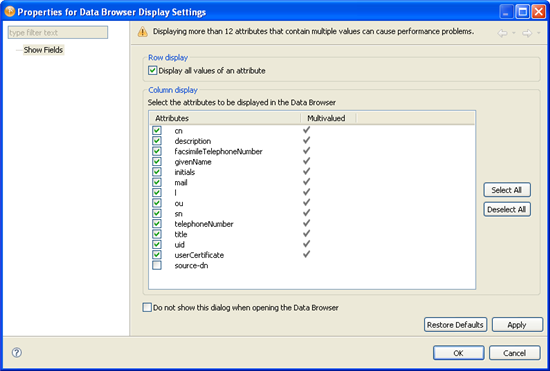Enable Do not show this dialog checkbox
This screenshot has height=371, width=550.
coord(147,308)
